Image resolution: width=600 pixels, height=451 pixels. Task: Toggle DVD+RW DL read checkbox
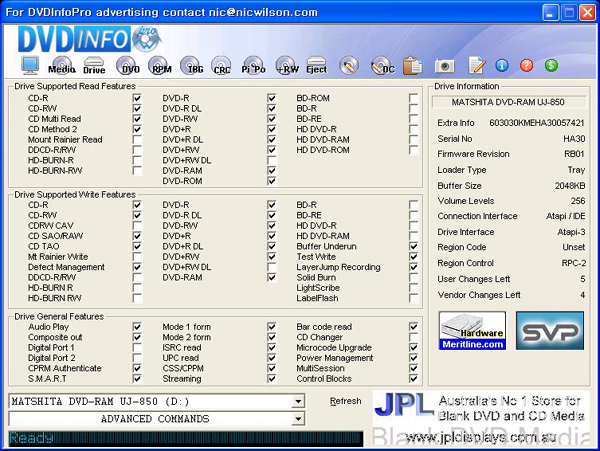[271, 160]
